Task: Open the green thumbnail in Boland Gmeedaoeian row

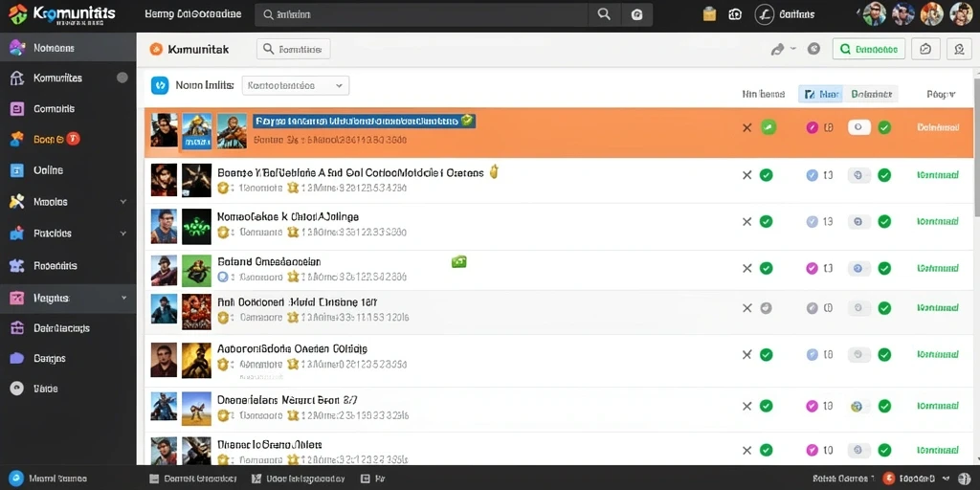Action: tap(196, 271)
